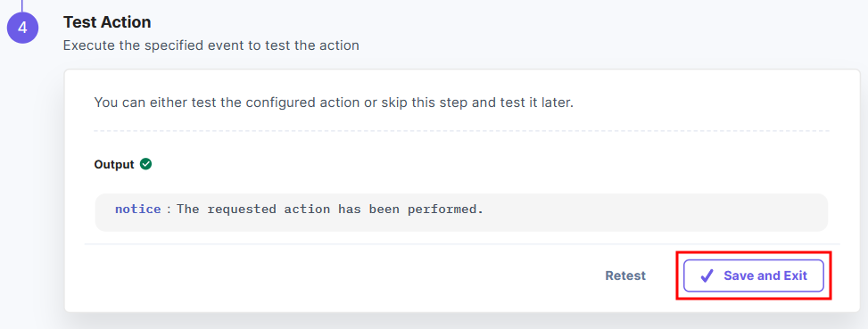Click the Execute the specified event subtitle
868x329 pixels.
point(211,45)
